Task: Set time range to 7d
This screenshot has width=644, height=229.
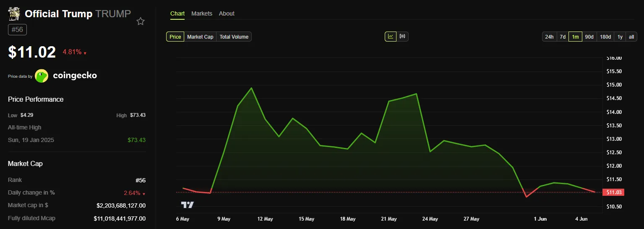Action: 563,37
